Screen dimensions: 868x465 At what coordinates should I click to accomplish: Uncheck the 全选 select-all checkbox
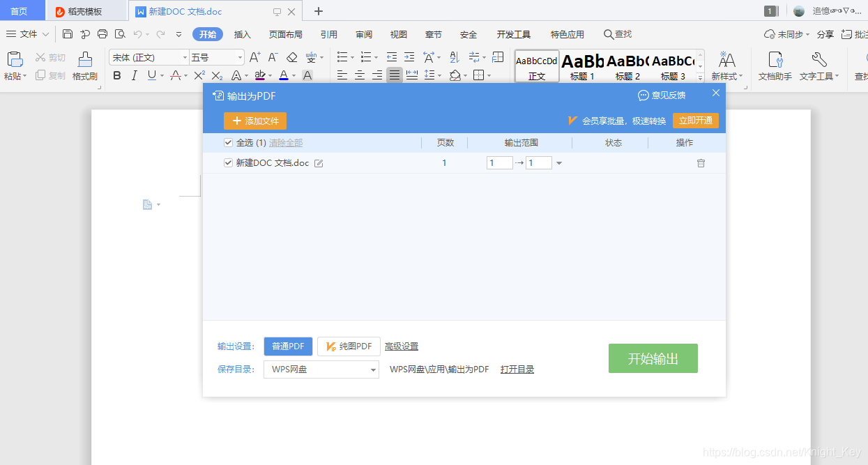pyautogui.click(x=227, y=142)
